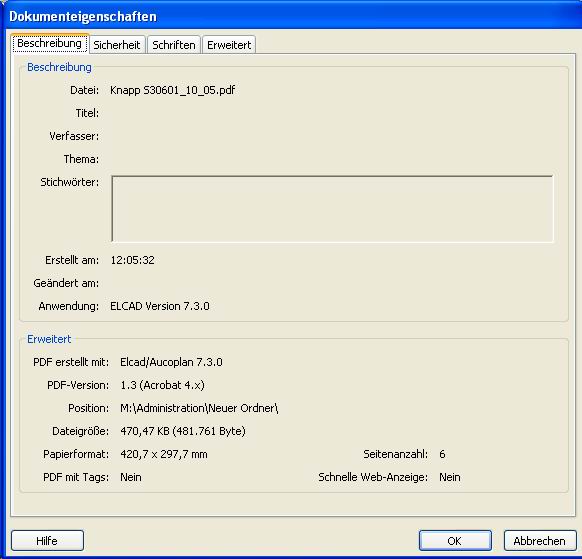Click the empty Titel field
The width and height of the screenshot is (582, 559).
(x=330, y=113)
